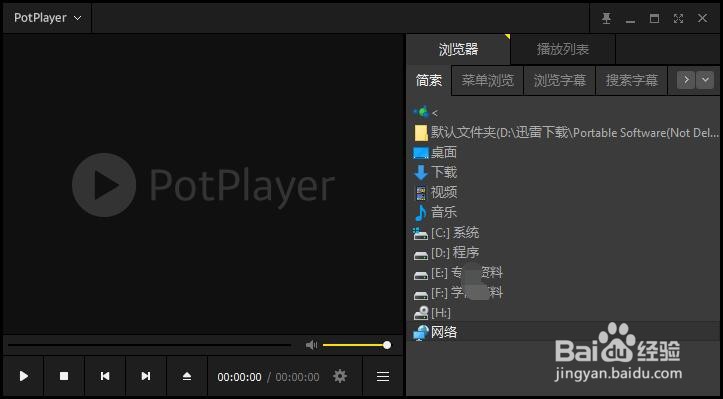Go up via the '<' entry
Screen dimensions: 723x399
564,112
